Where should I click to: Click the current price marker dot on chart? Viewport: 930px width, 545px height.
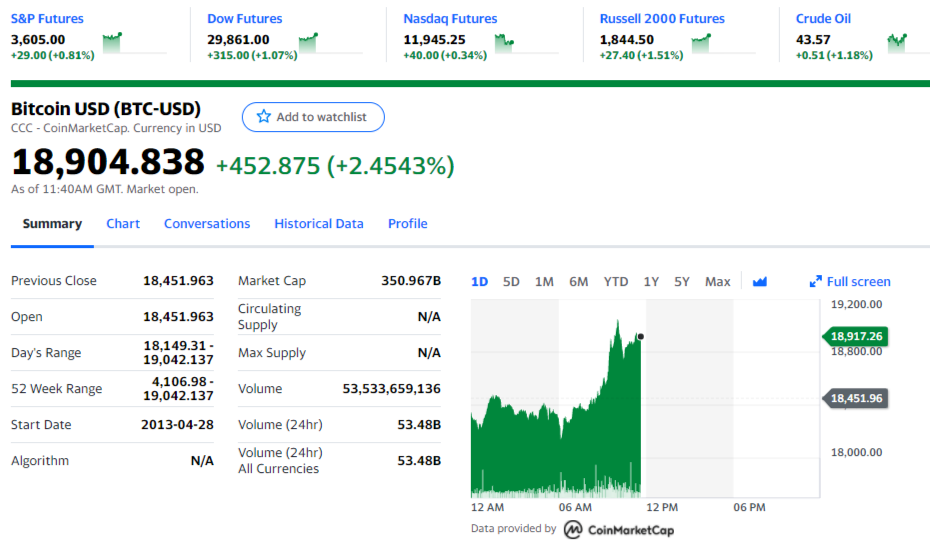(641, 337)
